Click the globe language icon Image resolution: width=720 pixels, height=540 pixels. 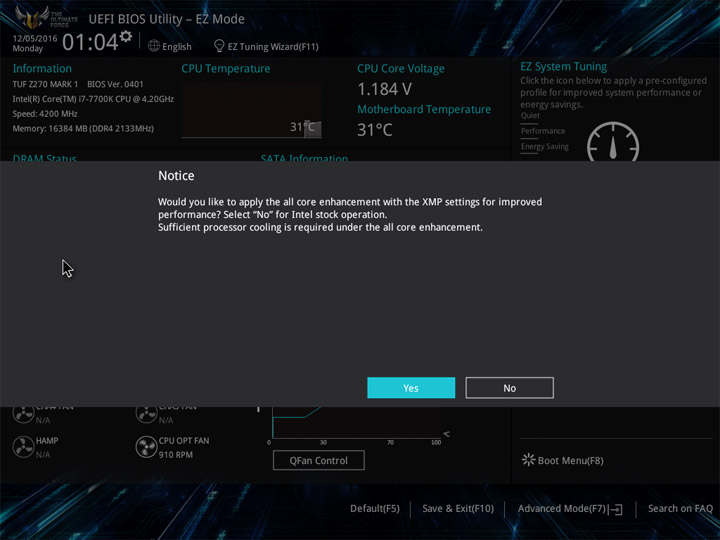coord(154,46)
